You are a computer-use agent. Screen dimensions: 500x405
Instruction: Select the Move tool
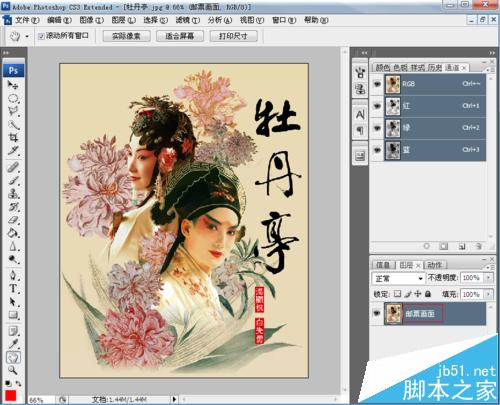(13, 85)
